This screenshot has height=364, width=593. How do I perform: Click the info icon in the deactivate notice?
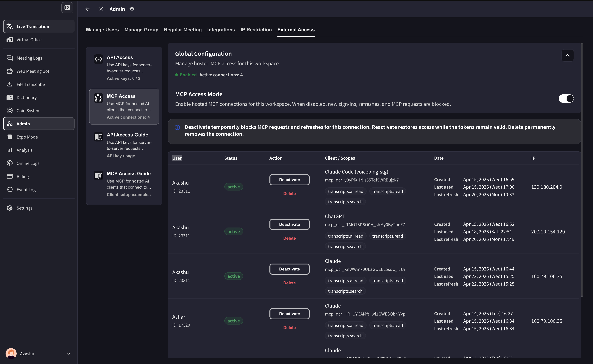tap(177, 127)
